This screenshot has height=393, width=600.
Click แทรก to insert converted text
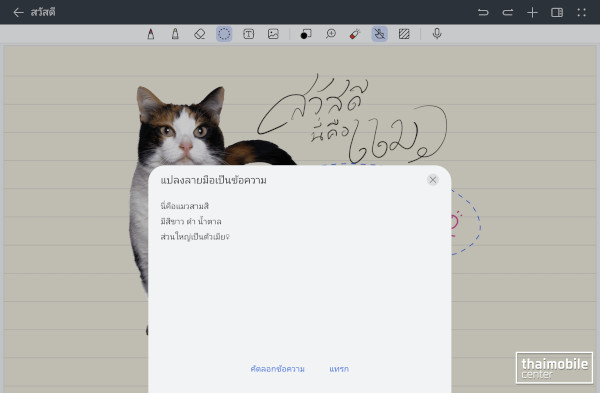tap(339, 369)
